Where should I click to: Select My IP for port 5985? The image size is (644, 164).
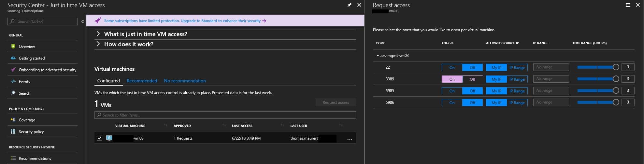point(496,91)
